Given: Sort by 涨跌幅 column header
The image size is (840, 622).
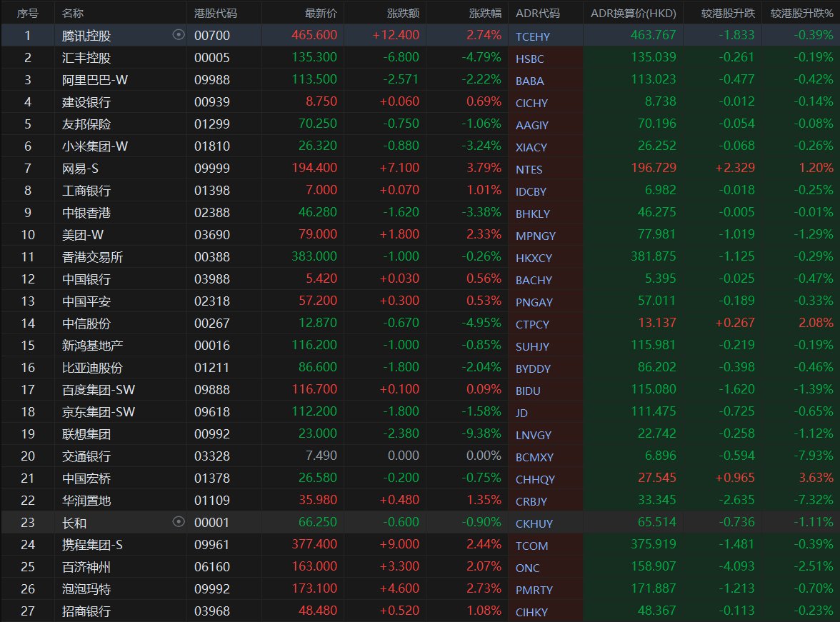Looking at the screenshot, I should click(x=485, y=13).
